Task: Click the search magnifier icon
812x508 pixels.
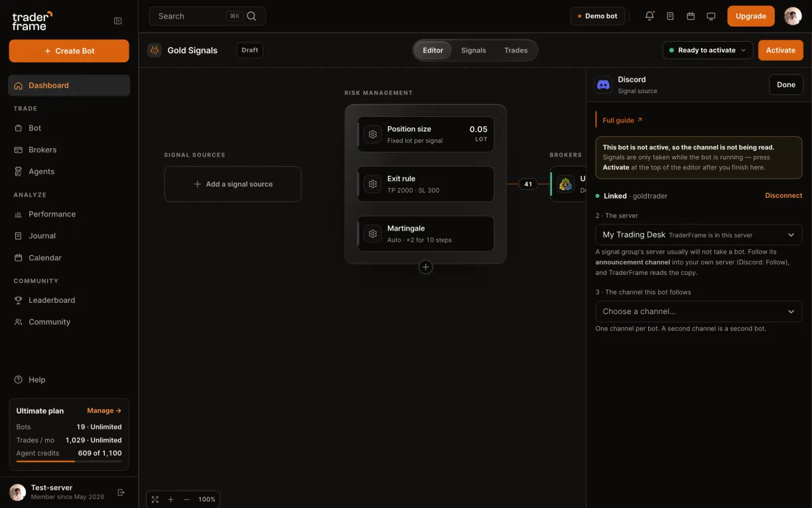Action: coord(251,16)
